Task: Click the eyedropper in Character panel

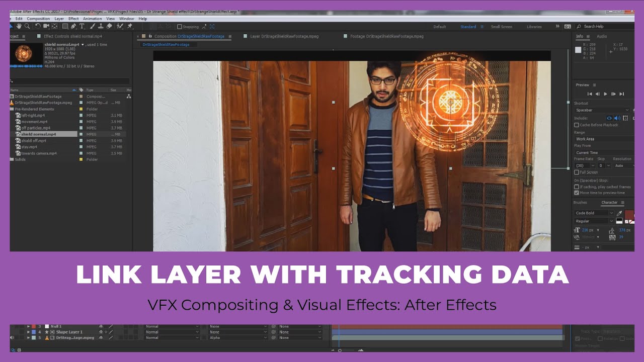Action: tap(619, 213)
